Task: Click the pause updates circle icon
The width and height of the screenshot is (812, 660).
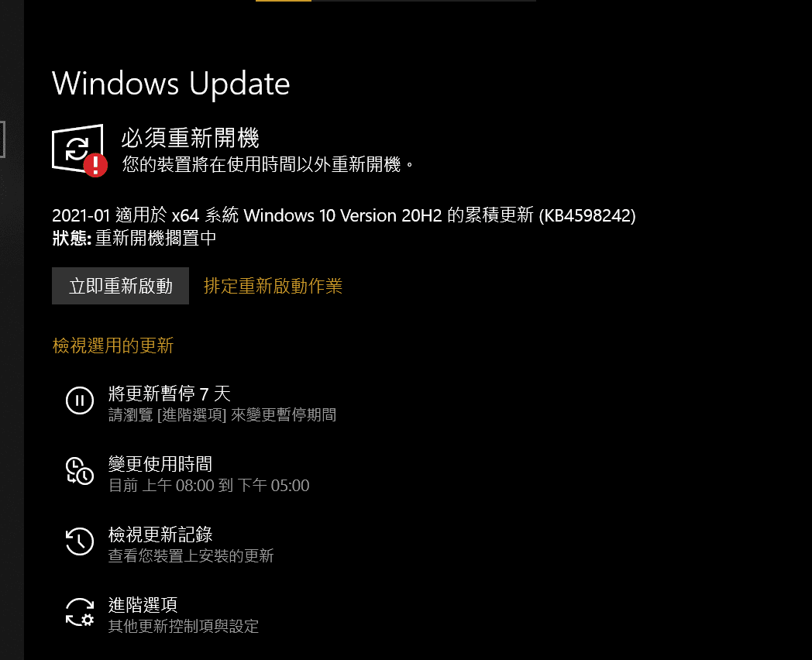Action: pyautogui.click(x=80, y=400)
